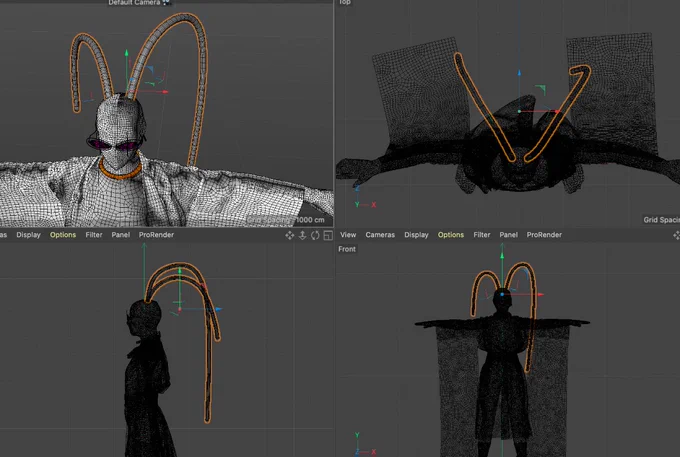Image resolution: width=680 pixels, height=457 pixels.
Task: Select the dolly/zoom camera icon in side-view header
Action: pyautogui.click(x=302, y=235)
